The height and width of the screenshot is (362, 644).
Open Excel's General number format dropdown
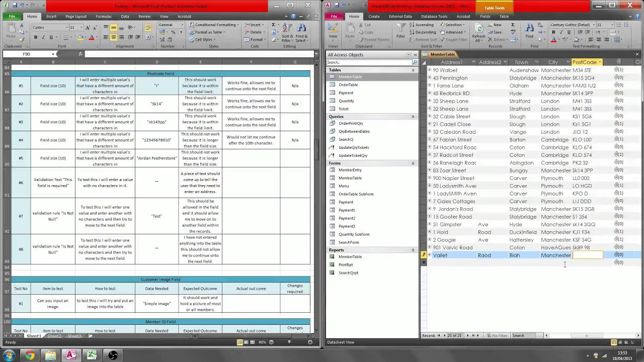(183, 25)
